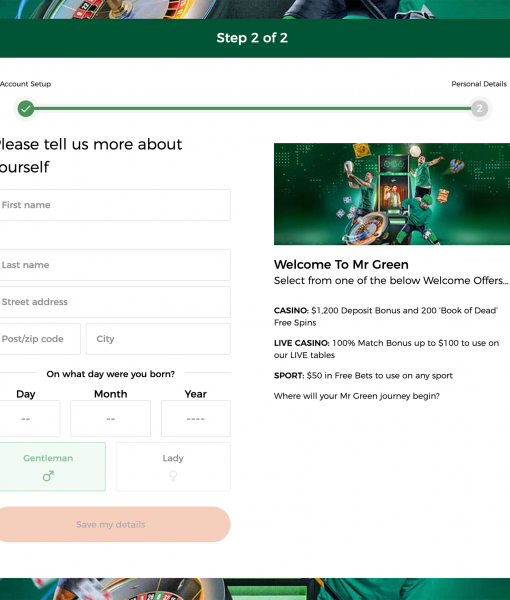
Task: Click the Mr Green welcome banner image
Action: point(392,194)
